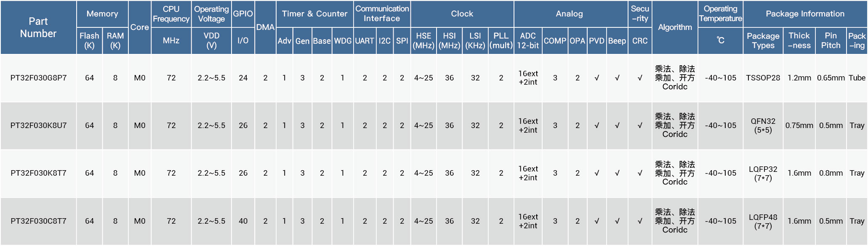
Task: Click PVD checkmark in PT32F030G8P7 row
Action: [596, 78]
